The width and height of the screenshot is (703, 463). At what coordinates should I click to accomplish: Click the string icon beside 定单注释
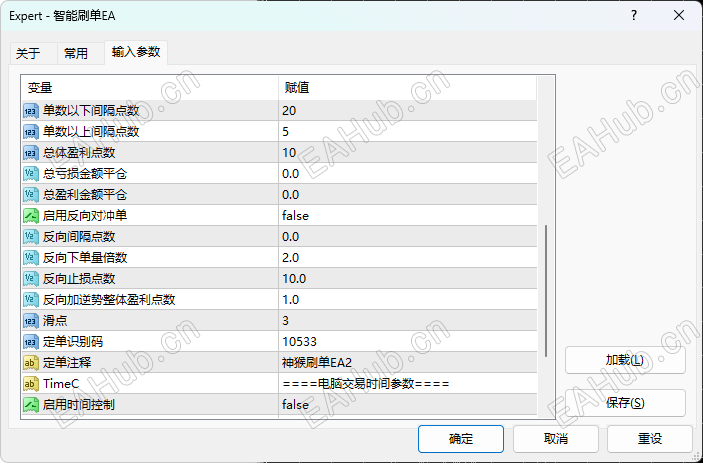(31, 363)
